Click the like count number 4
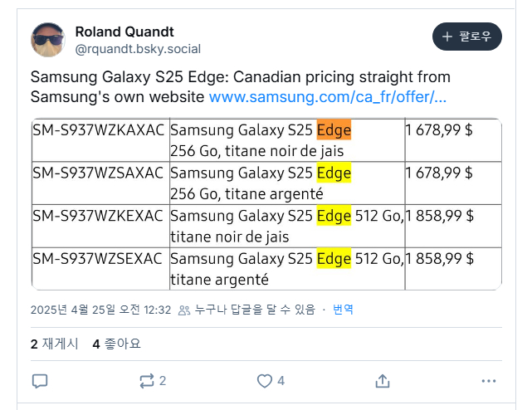Image resolution: width=532 pixels, height=410 pixels. coord(281,381)
